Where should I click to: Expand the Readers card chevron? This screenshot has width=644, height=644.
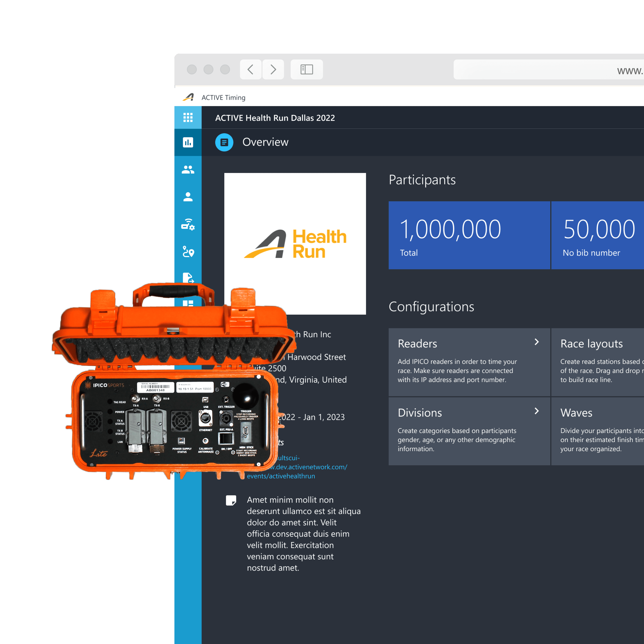[x=536, y=342]
